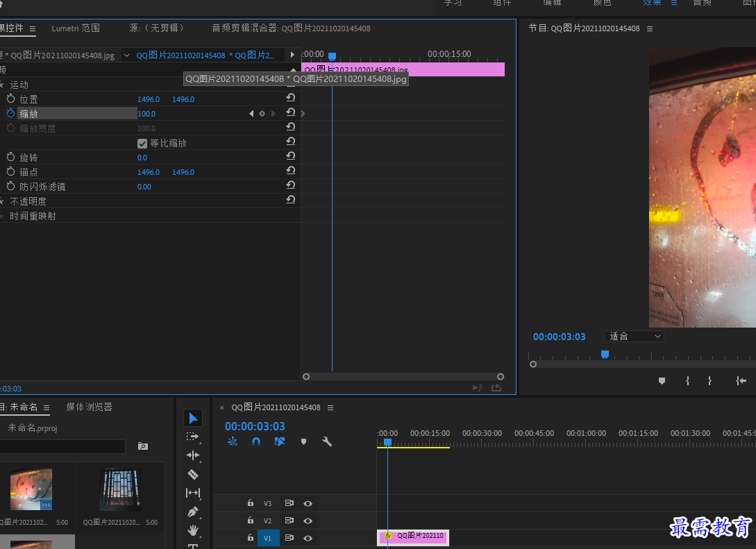Image resolution: width=756 pixels, height=549 pixels.
Task: Reset the 缩放 parameter
Action: [290, 112]
